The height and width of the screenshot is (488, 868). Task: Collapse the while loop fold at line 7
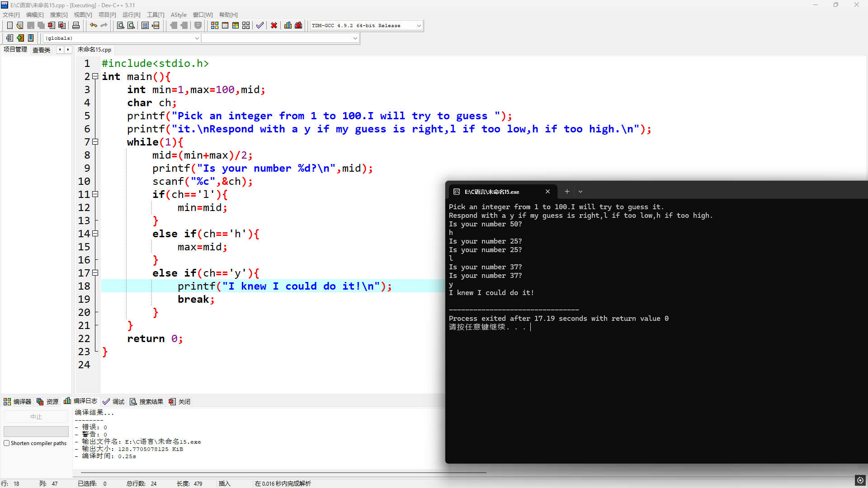click(x=95, y=142)
